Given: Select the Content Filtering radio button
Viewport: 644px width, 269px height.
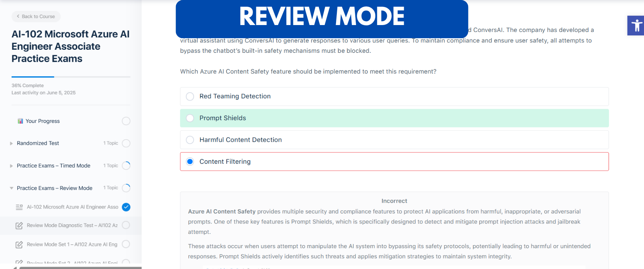Looking at the screenshot, I should pyautogui.click(x=190, y=161).
